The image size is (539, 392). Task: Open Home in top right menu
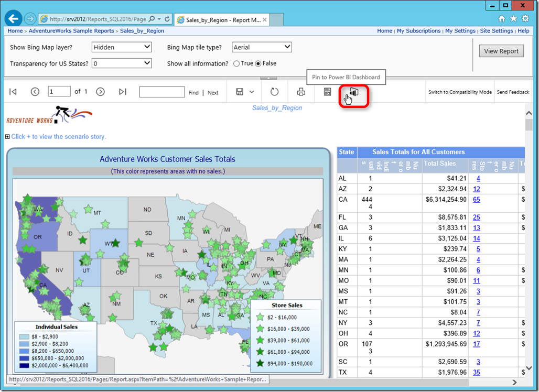click(384, 30)
